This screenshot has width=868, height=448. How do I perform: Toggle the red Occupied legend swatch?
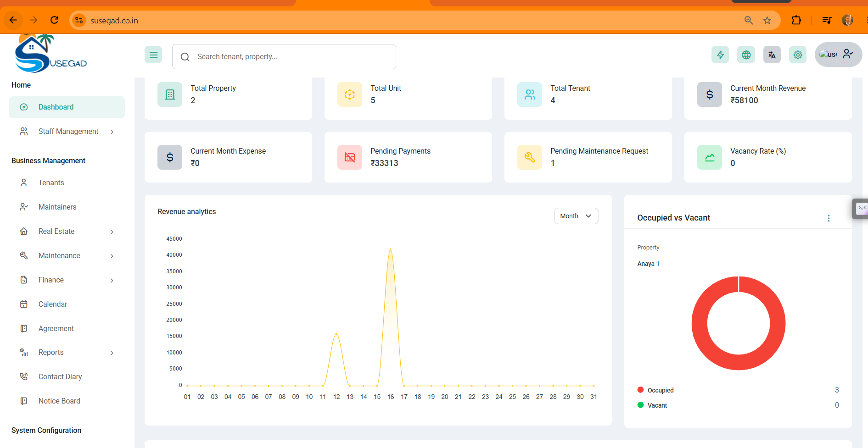641,390
